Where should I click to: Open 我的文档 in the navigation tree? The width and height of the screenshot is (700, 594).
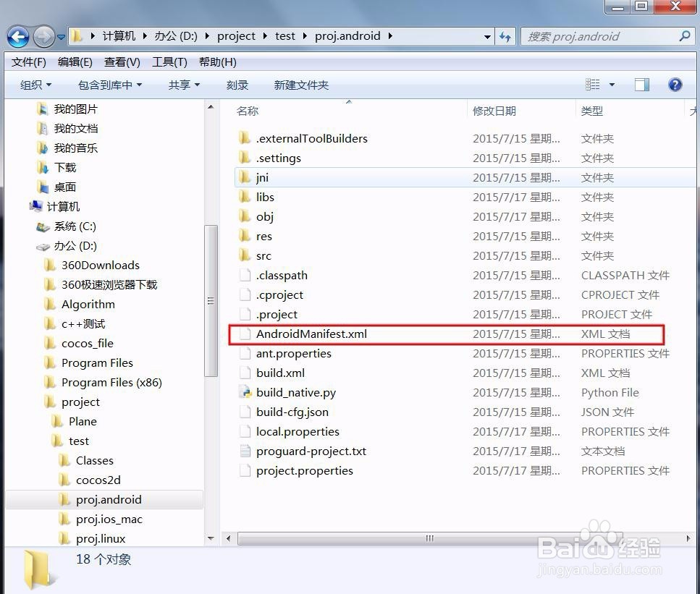click(x=75, y=129)
